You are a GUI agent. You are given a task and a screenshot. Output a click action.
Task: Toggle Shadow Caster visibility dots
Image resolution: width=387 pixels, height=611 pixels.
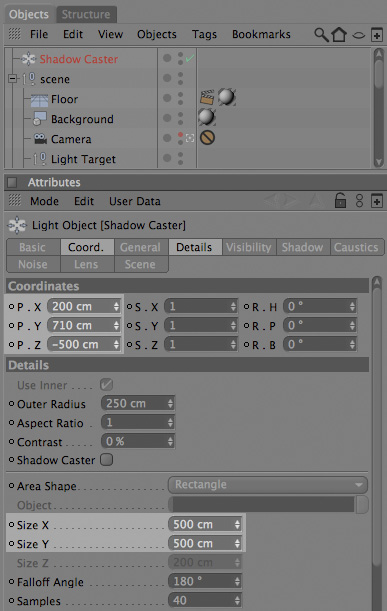coord(180,59)
